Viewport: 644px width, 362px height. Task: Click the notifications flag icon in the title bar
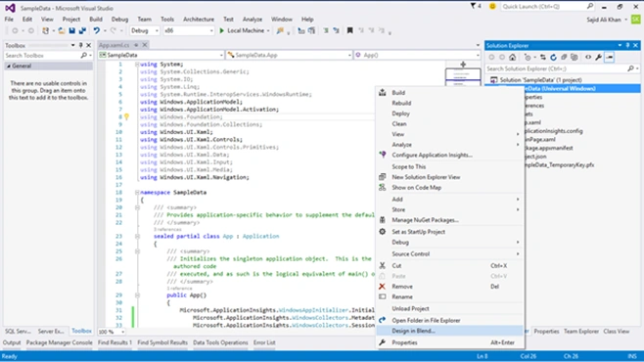pyautogui.click(x=473, y=6)
